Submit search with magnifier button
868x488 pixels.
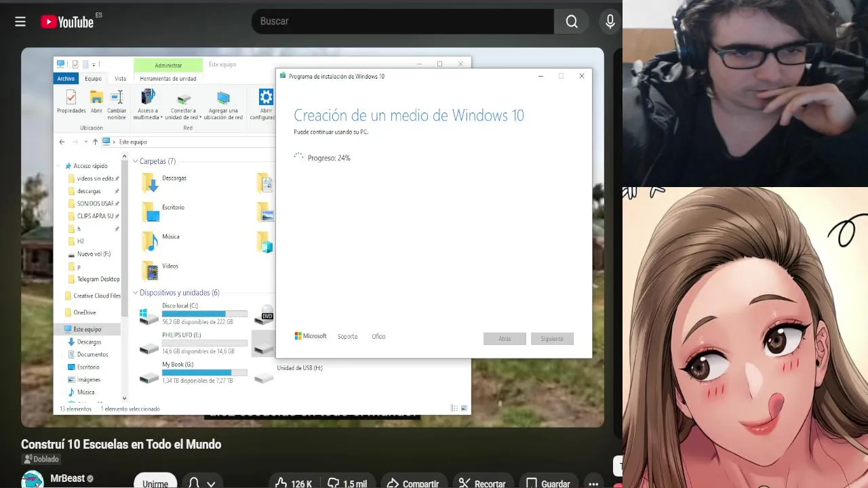click(572, 22)
